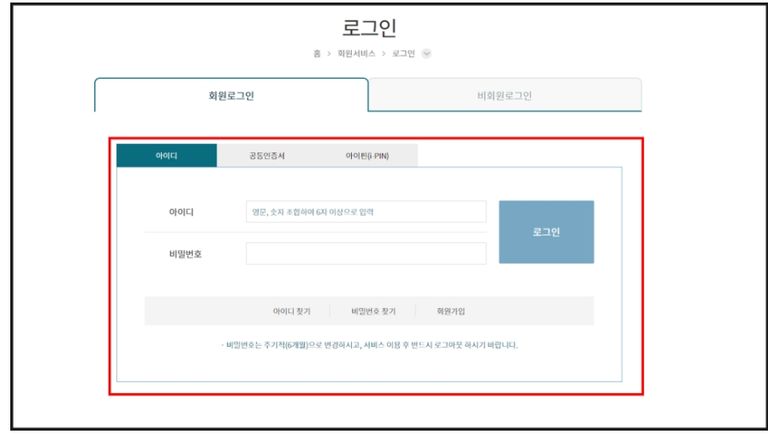Click the 아이디 input field

pyautogui.click(x=365, y=212)
